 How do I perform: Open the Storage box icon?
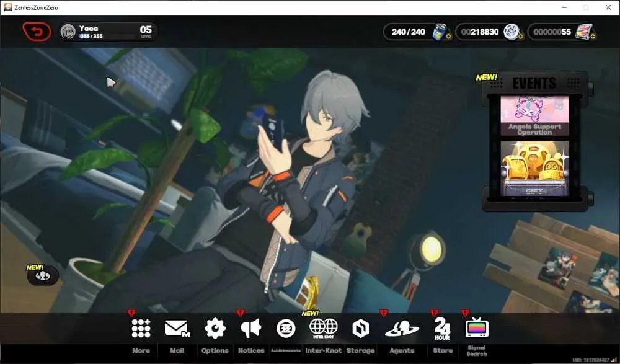tap(360, 329)
